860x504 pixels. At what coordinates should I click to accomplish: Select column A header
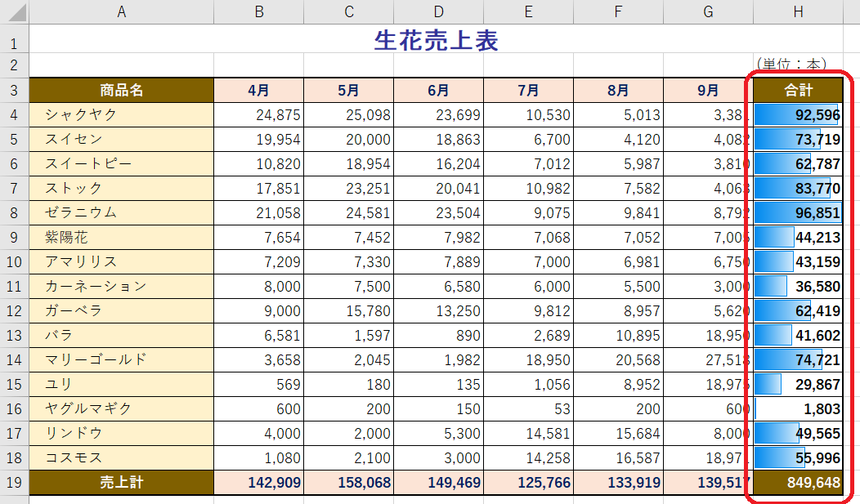(122, 12)
